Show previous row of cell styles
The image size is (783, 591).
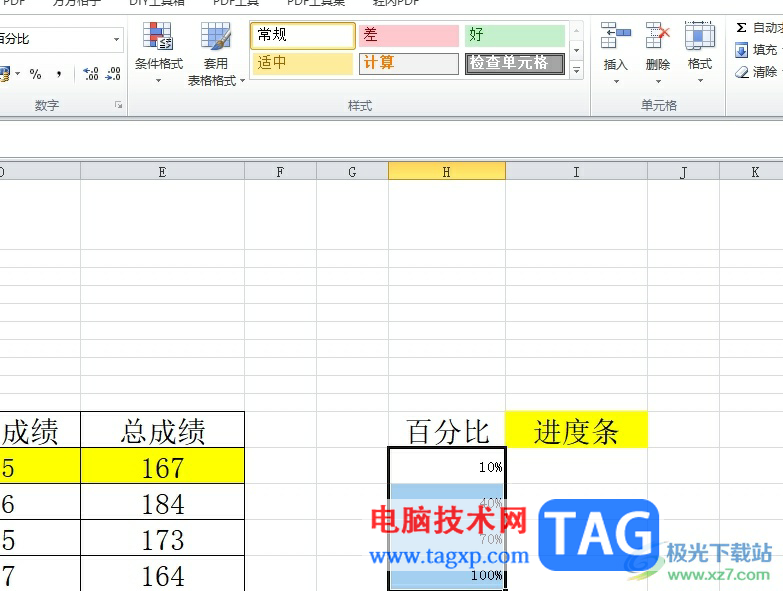tap(576, 31)
